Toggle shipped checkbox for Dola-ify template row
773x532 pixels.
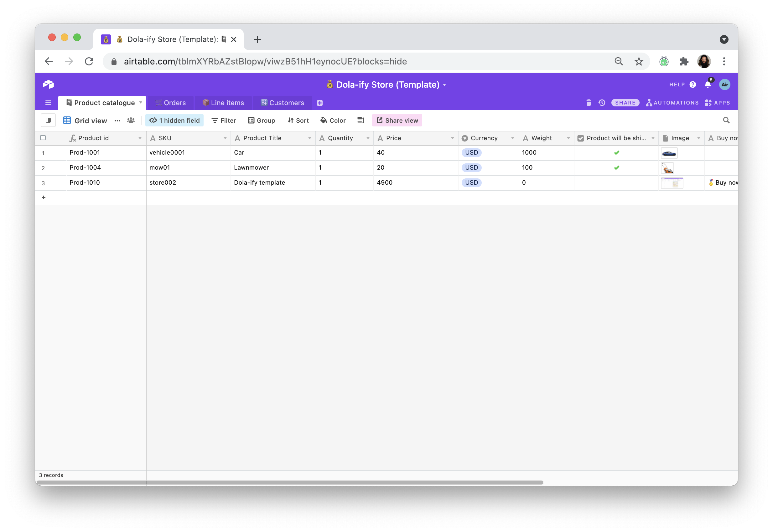tap(616, 183)
